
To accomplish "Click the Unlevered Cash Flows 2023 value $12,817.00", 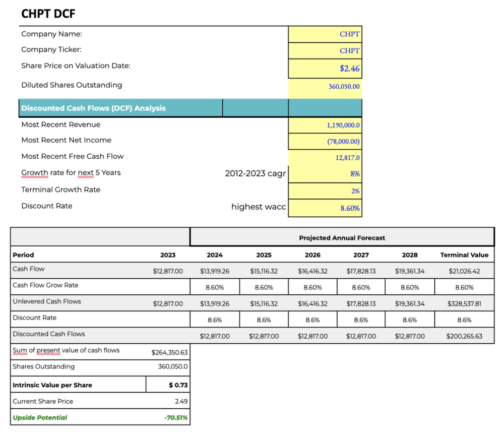I will (x=168, y=304).
